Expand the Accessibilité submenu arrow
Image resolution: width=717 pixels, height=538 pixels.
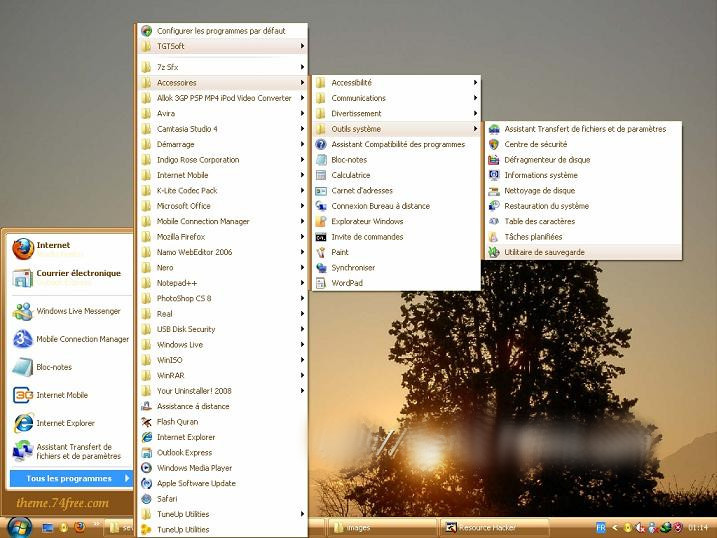[x=476, y=83]
